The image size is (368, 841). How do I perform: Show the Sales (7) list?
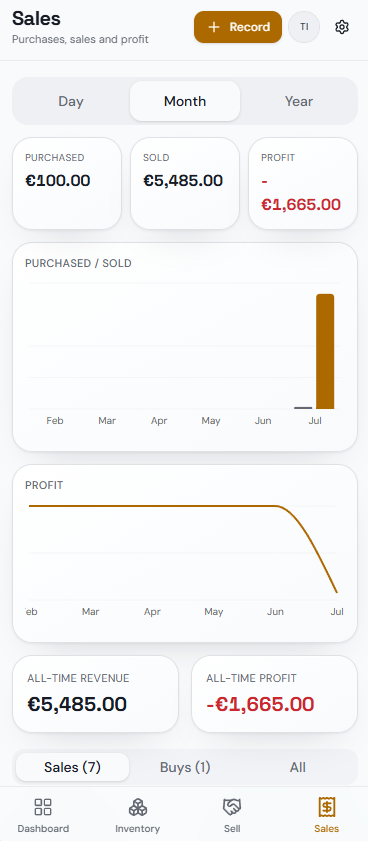[72, 767]
